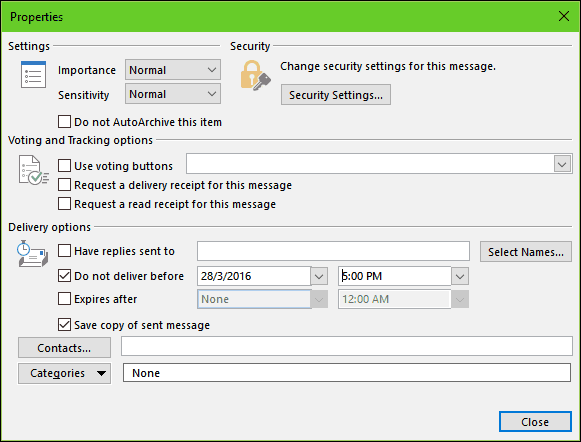Image resolution: width=581 pixels, height=442 pixels.
Task: Open the Categories dropdown button
Action: 64,373
